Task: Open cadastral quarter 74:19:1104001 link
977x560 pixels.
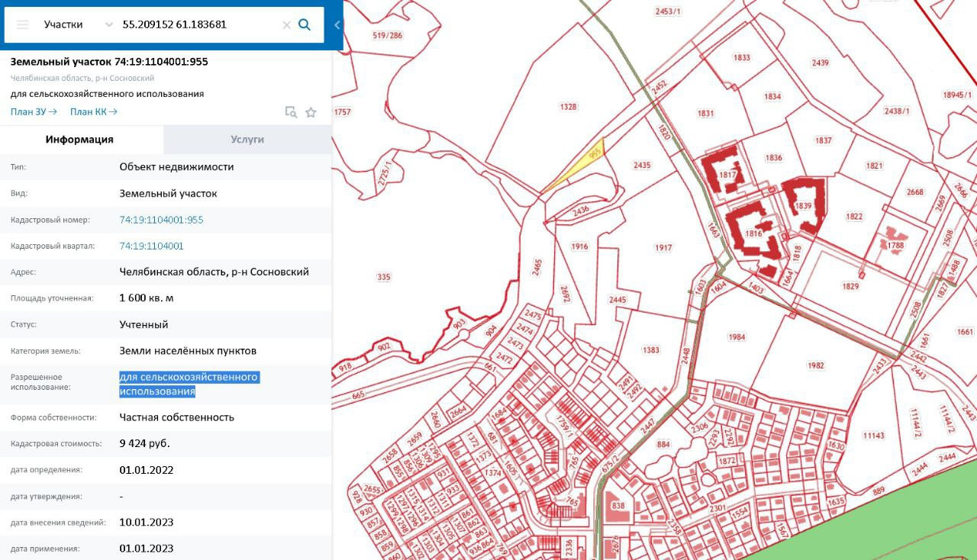Action: pos(151,246)
